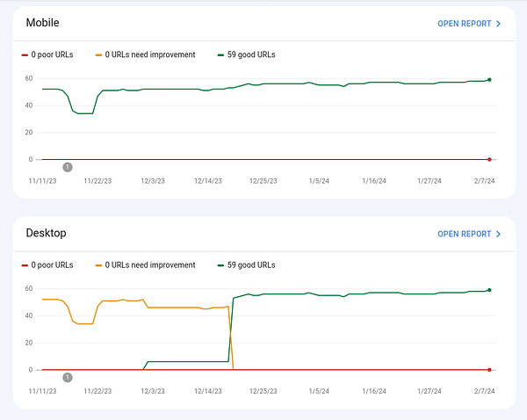Select the annotation marker on Desktop chart
Viewport: 527px width, 420px height.
coord(68,377)
